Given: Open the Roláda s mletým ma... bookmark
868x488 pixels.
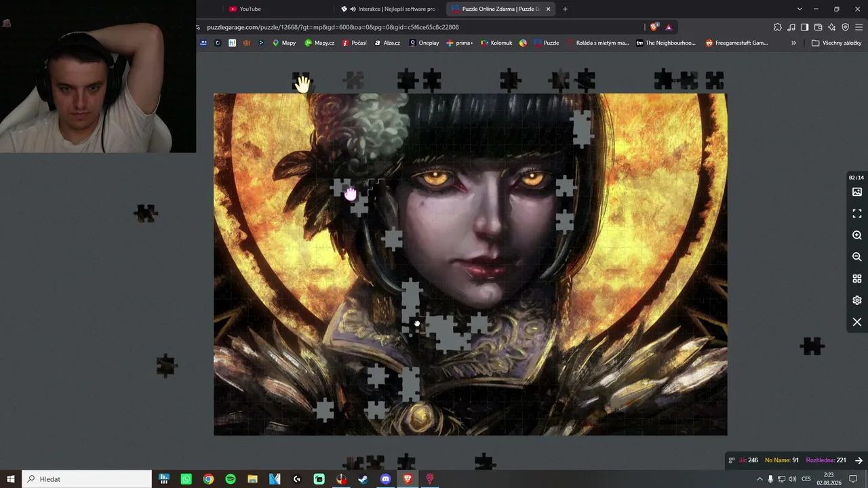Looking at the screenshot, I should pyautogui.click(x=597, y=43).
